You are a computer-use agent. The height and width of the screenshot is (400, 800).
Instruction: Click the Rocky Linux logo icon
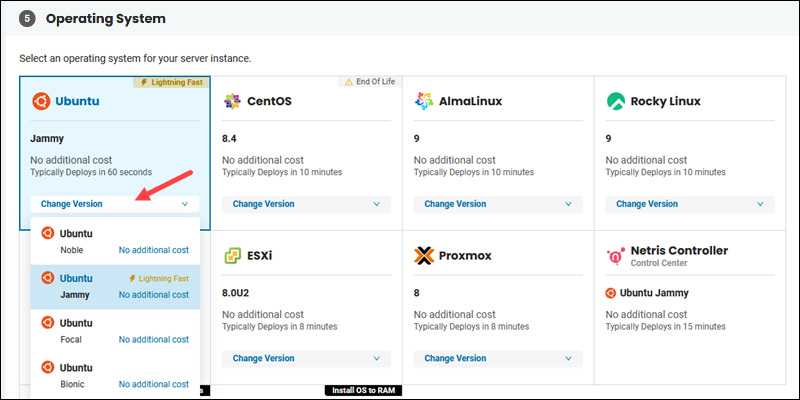click(x=615, y=101)
